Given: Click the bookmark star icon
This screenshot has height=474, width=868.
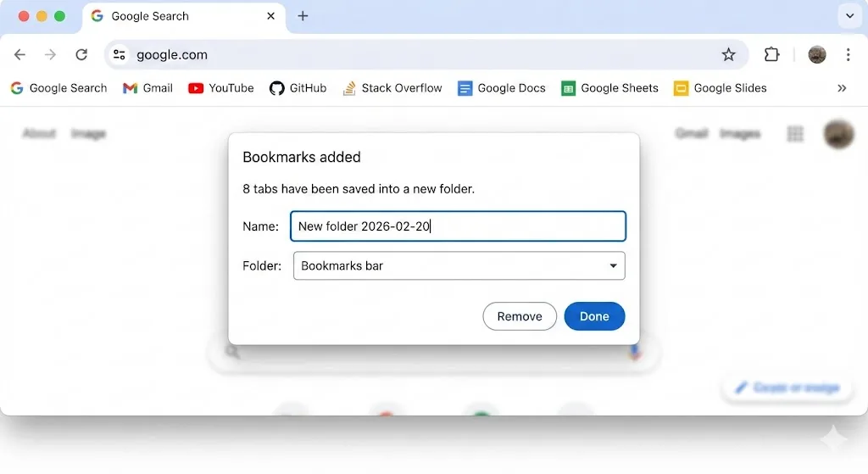Looking at the screenshot, I should click(x=728, y=54).
